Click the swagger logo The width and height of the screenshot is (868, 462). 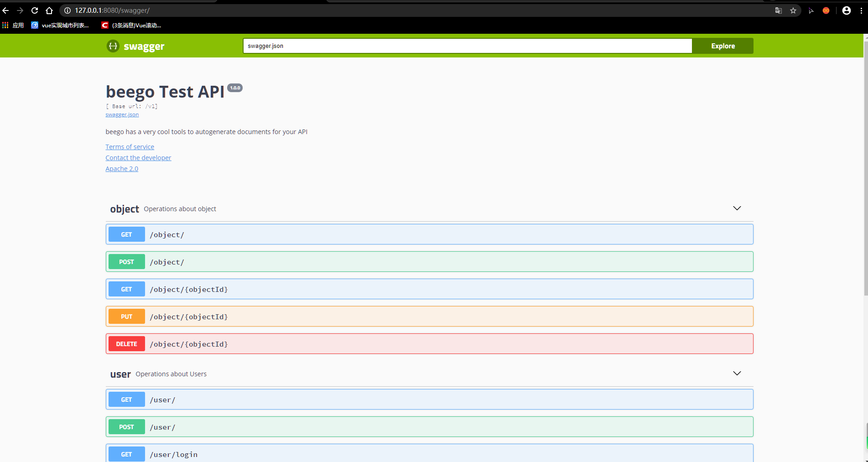click(x=135, y=46)
